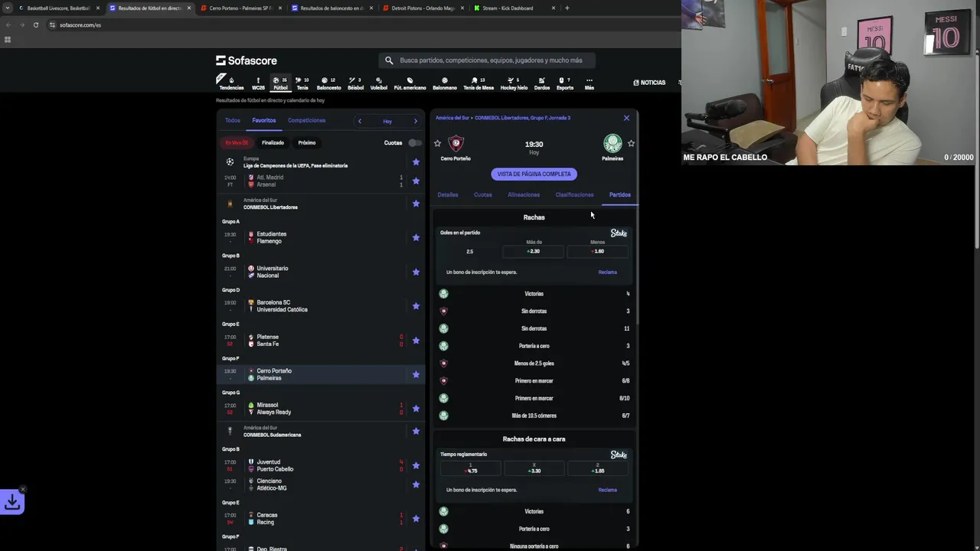The height and width of the screenshot is (551, 980).
Task: Go to next day with right chevron
Action: pos(416,121)
